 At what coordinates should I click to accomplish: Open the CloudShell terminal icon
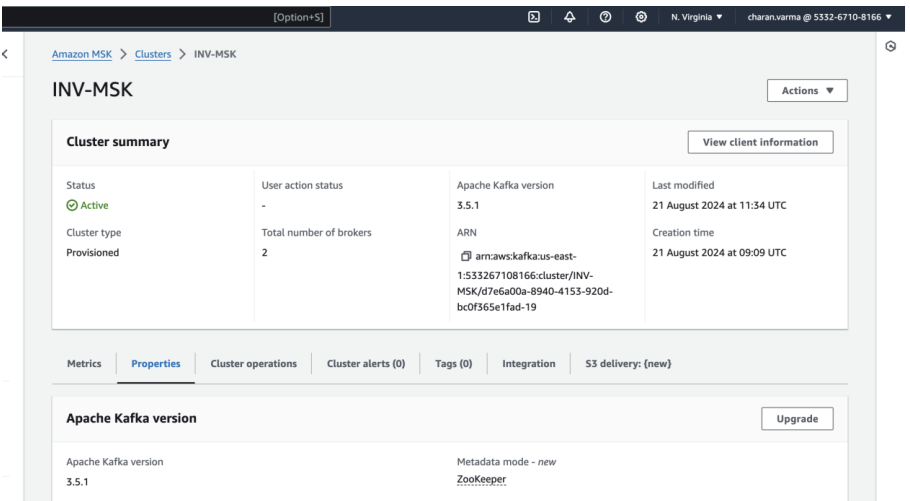(534, 17)
